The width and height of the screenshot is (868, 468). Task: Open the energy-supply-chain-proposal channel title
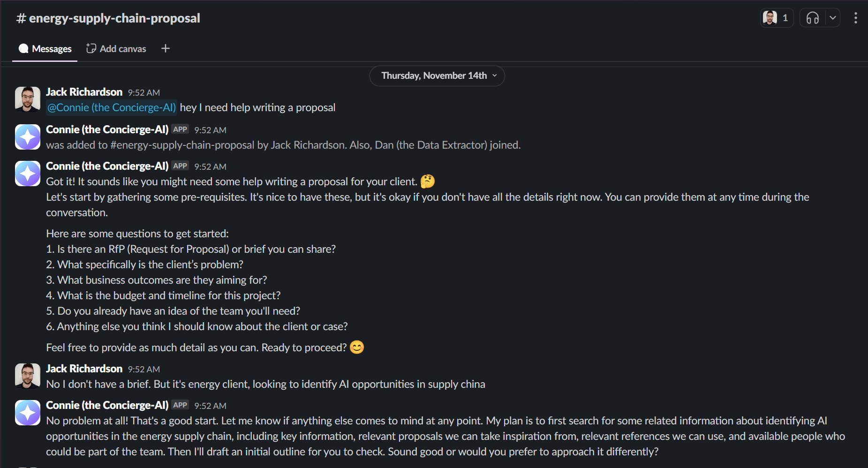[x=109, y=18]
